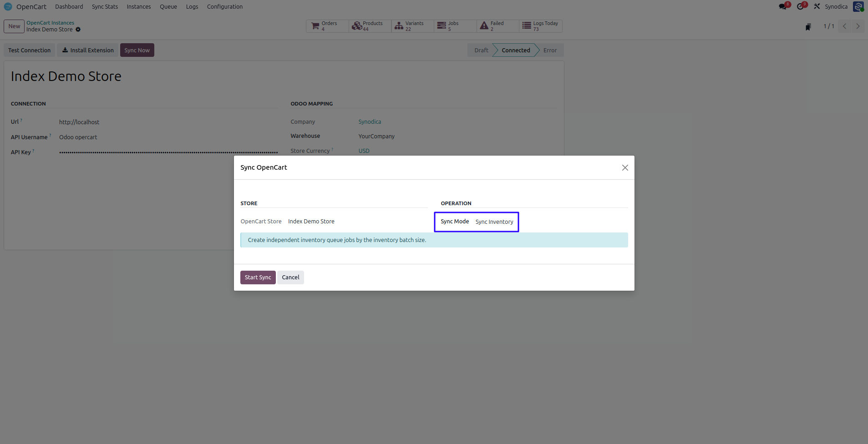Go to previous record arrow
The image size is (868, 444).
click(845, 26)
